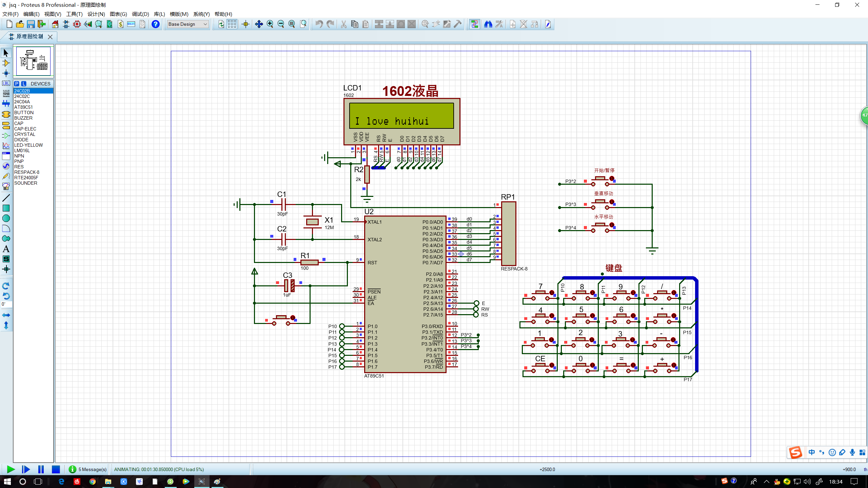Open the 调试(D) debug menu
The image size is (868, 488).
tap(140, 14)
